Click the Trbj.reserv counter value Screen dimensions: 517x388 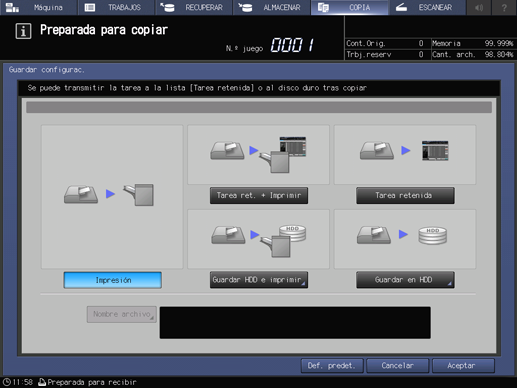[x=421, y=54]
